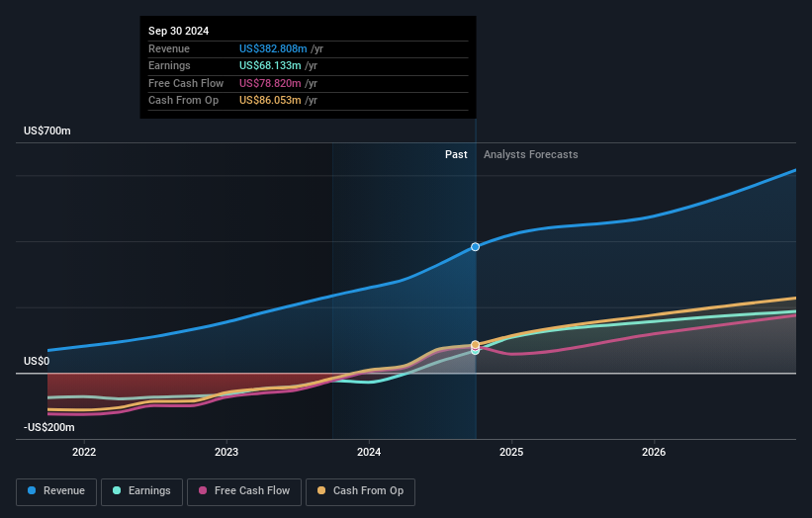Click the -US$200m y-axis label
Screen dimensions: 812x518
(x=48, y=427)
